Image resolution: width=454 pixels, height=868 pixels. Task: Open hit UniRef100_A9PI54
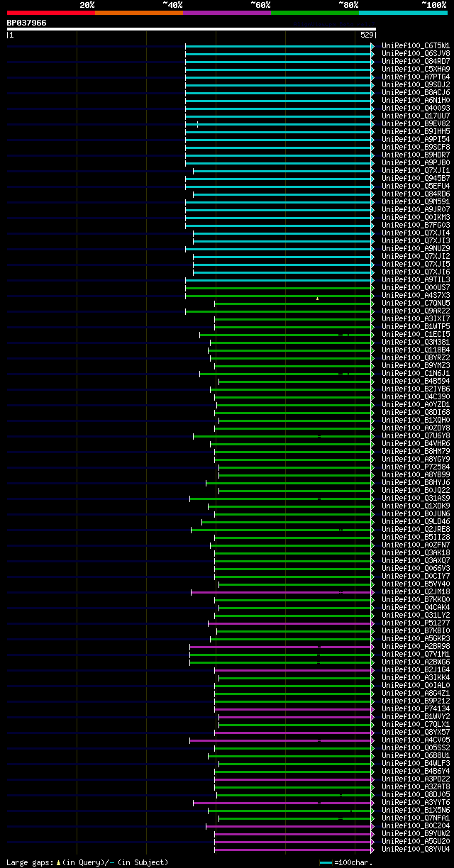tap(416, 139)
